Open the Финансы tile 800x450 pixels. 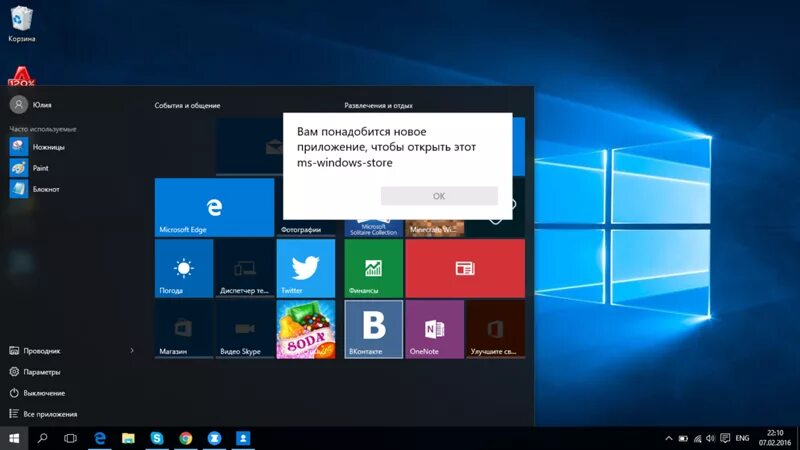pyautogui.click(x=373, y=268)
